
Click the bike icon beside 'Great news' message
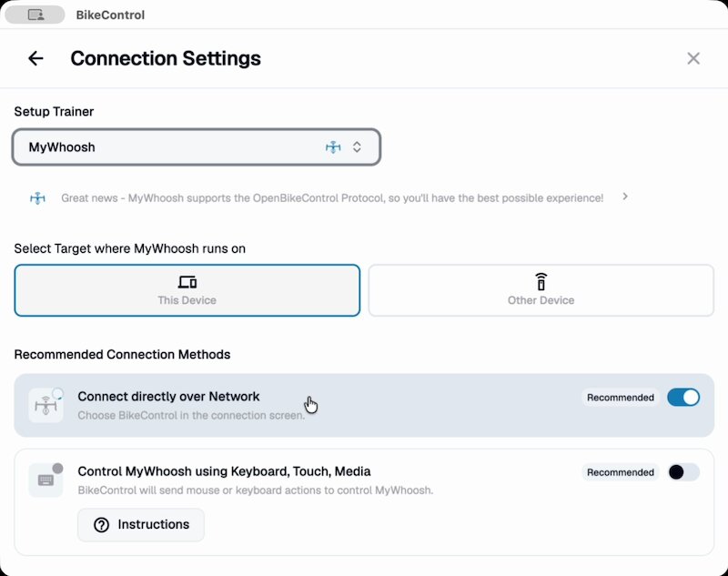coord(37,198)
